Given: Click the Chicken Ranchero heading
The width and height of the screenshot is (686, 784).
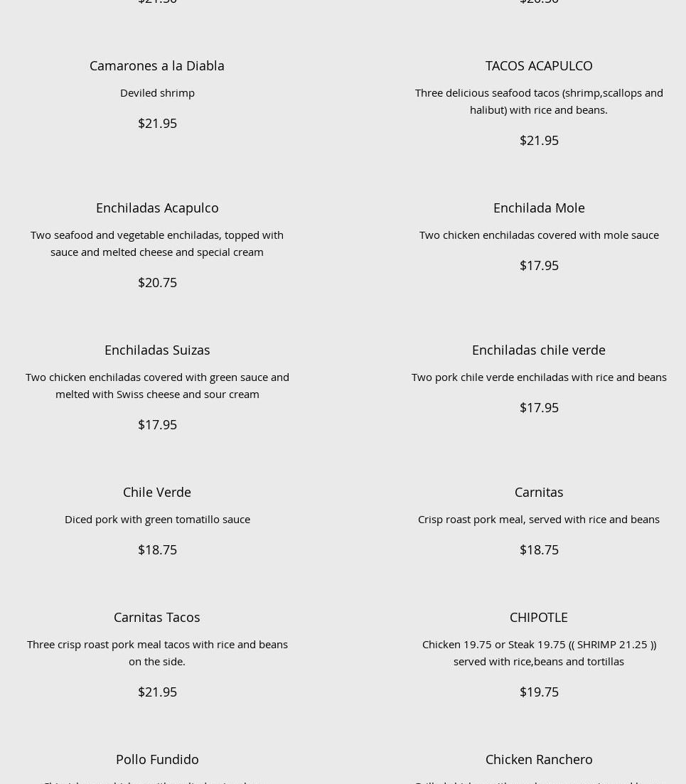Looking at the screenshot, I should point(538,759).
